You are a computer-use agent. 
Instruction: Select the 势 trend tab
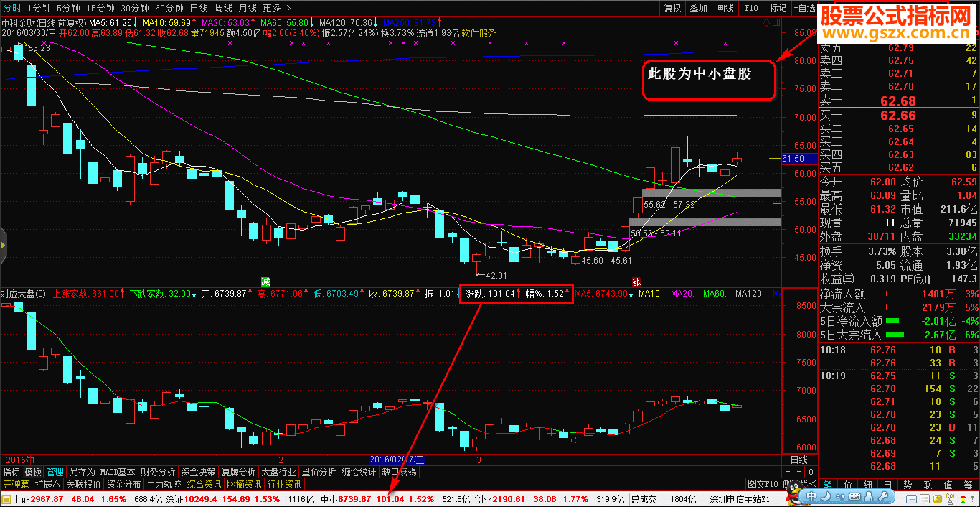(908, 485)
